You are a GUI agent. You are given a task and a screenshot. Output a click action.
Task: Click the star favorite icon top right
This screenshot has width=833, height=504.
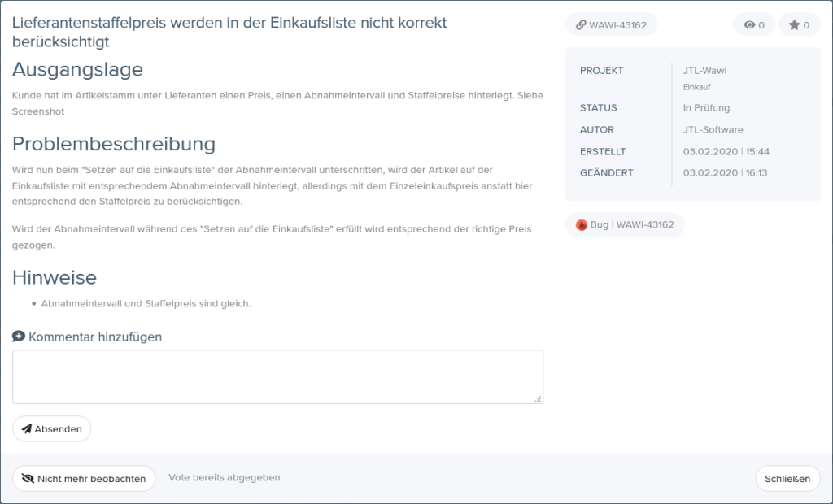point(795,24)
